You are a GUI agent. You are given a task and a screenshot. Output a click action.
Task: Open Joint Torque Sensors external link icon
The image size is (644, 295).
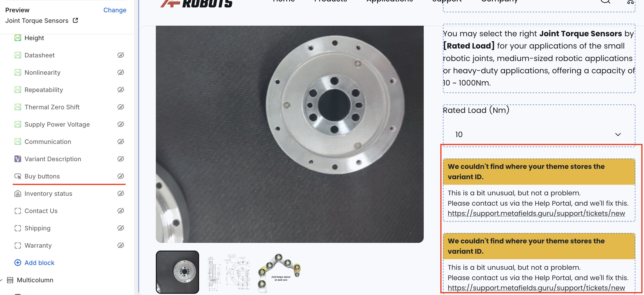click(x=75, y=20)
